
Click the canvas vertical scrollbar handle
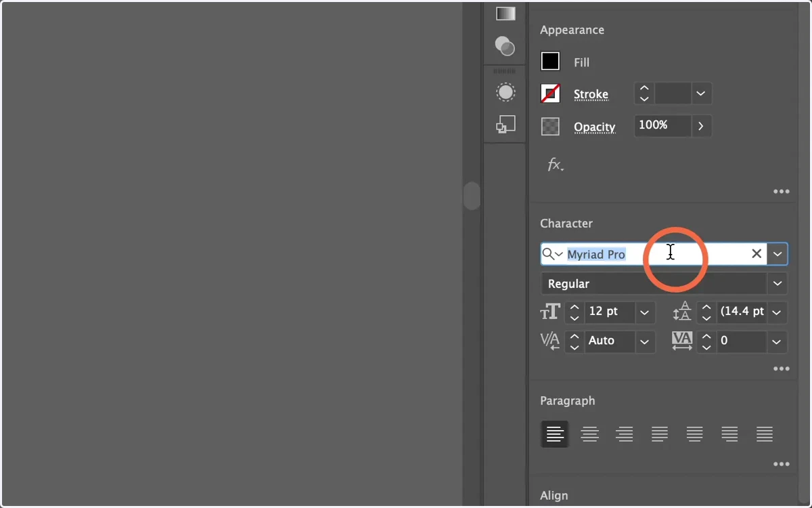tap(472, 196)
